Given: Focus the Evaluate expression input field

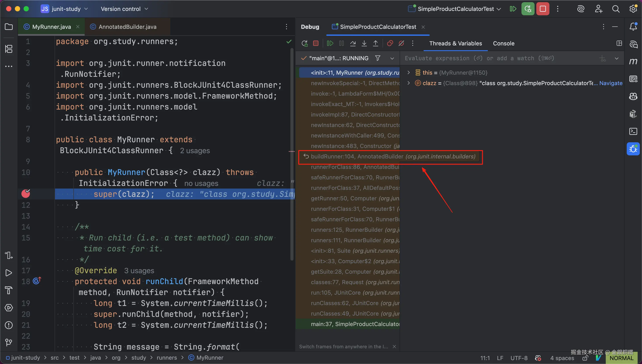Looking at the screenshot, I should 500,58.
